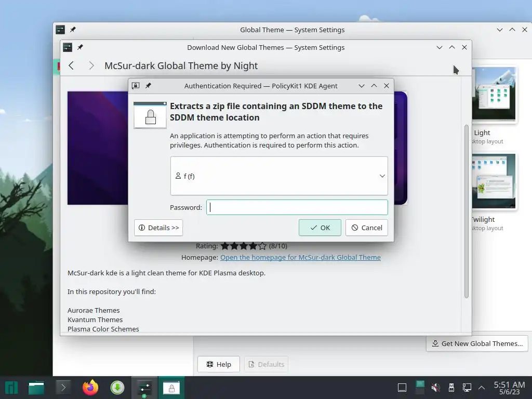Screen dimensions: 532x399
Task: Maximize the Authentication Required dialog
Action: click(x=374, y=86)
